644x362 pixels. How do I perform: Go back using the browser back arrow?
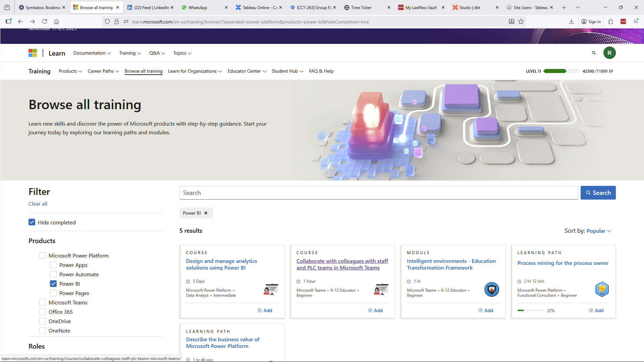[x=20, y=21]
